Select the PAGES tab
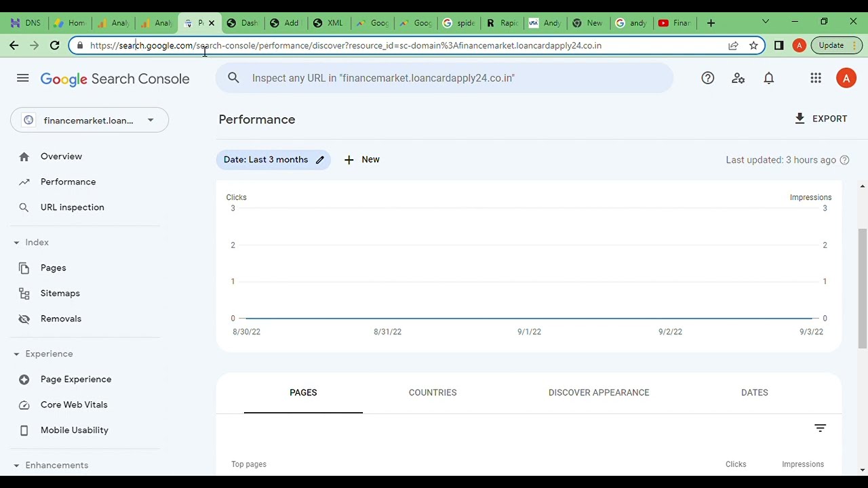Screen dimensions: 868x488 point(303,392)
